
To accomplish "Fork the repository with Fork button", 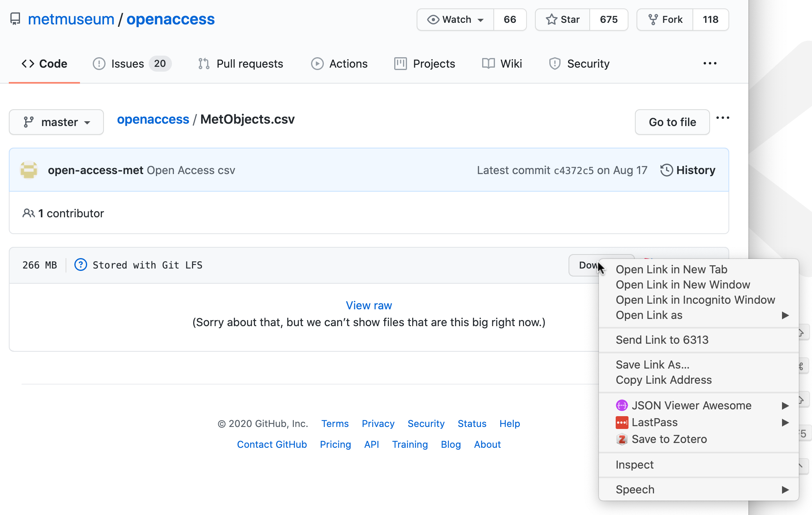I will [665, 20].
